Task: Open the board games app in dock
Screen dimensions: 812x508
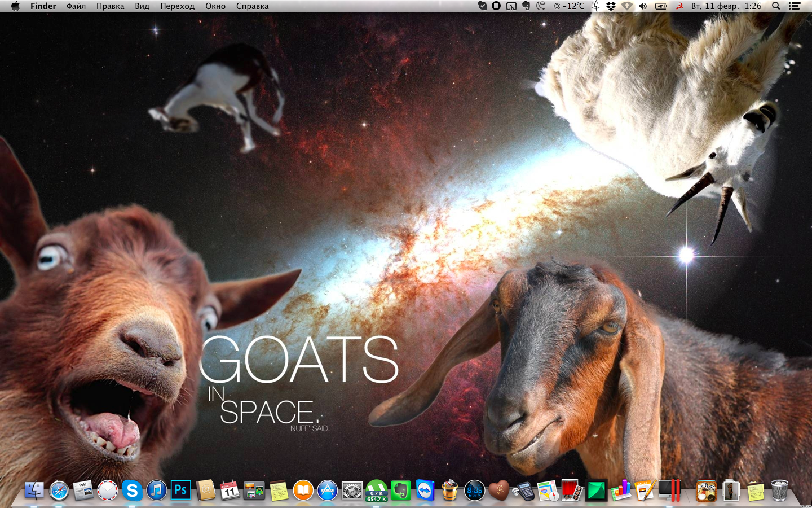Action: click(x=706, y=491)
